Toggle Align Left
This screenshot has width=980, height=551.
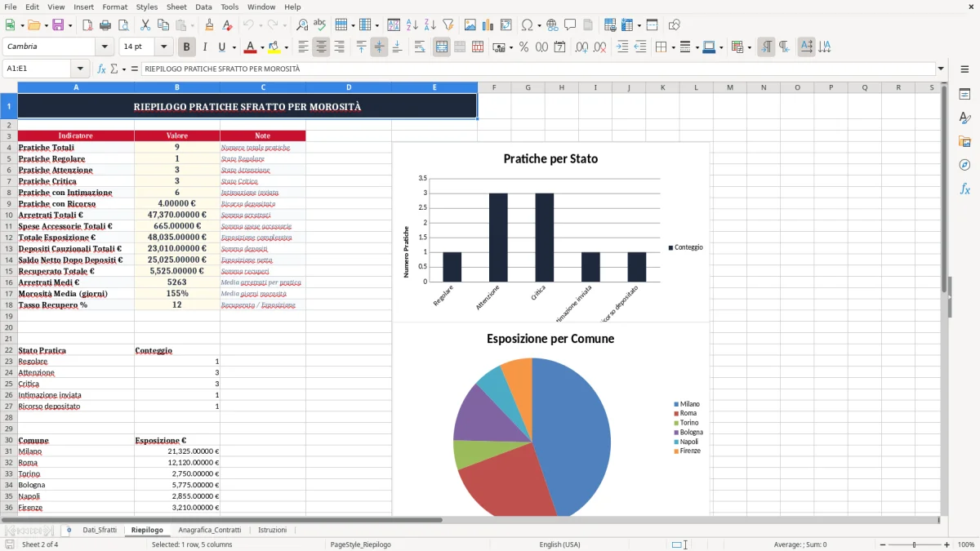pos(303,47)
